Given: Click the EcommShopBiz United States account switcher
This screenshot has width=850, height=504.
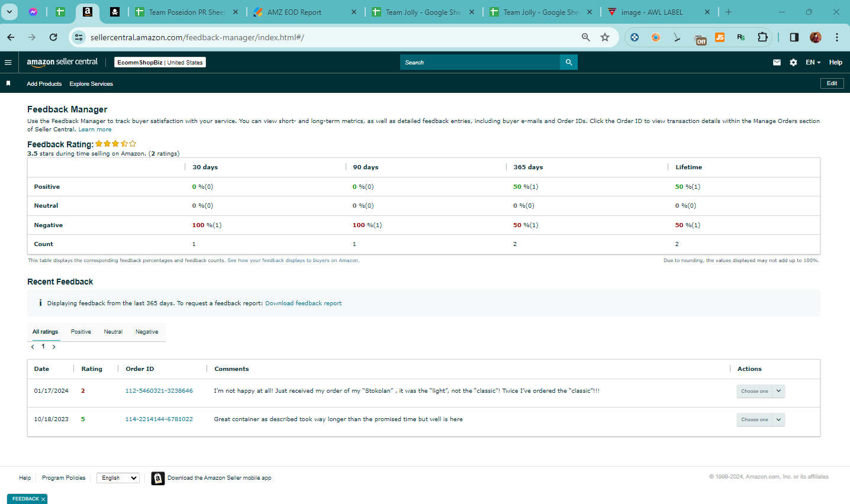Looking at the screenshot, I should tap(160, 62).
